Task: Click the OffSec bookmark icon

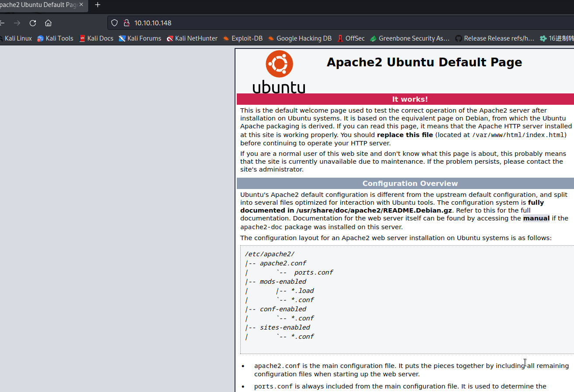Action: tap(340, 38)
